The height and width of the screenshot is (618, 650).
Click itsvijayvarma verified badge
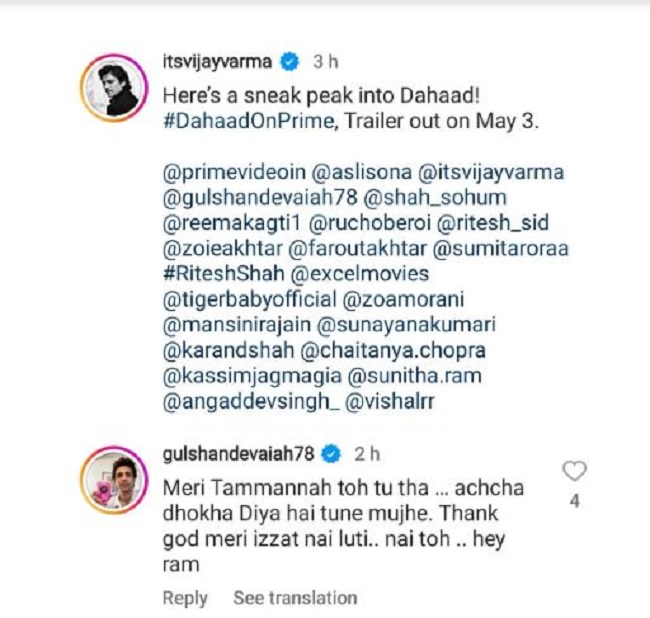click(290, 62)
